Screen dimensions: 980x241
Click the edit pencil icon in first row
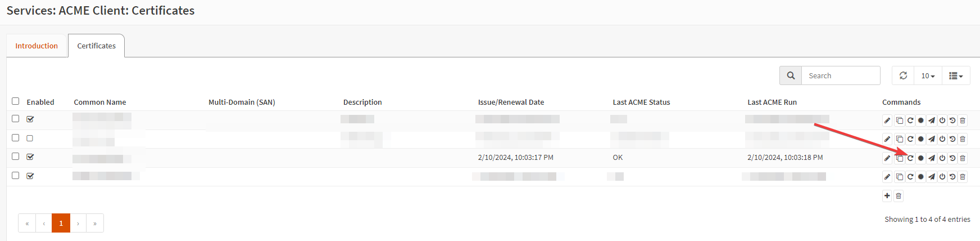tap(887, 120)
